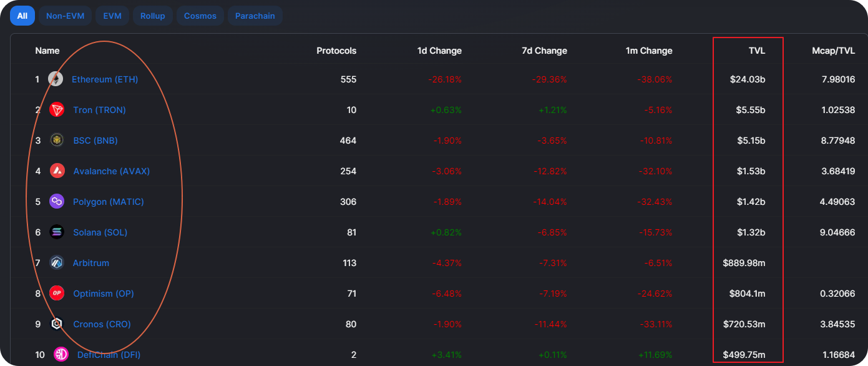
Task: Sort table by 1d Change header
Action: 439,51
